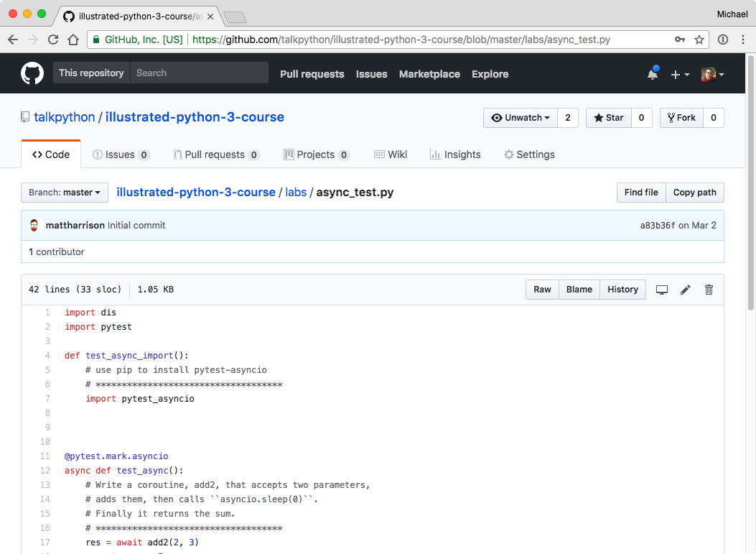
Task: Open file in GitHub Desktop icon
Action: (661, 290)
